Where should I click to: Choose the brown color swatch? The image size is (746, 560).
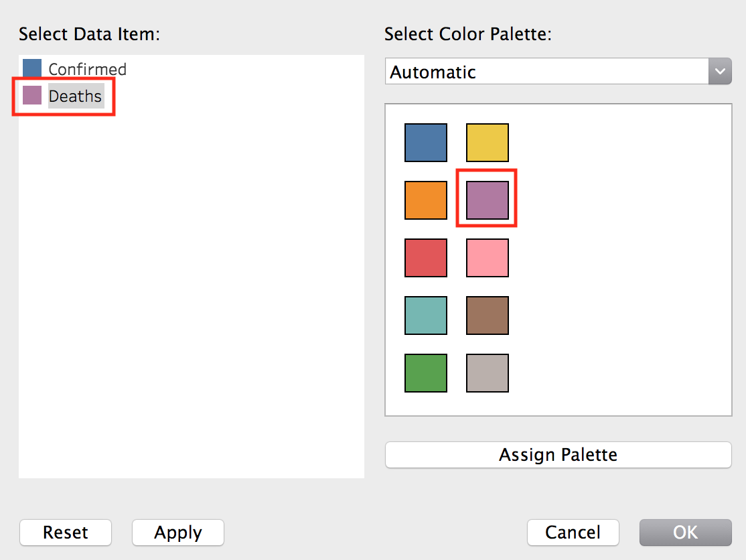(x=487, y=315)
